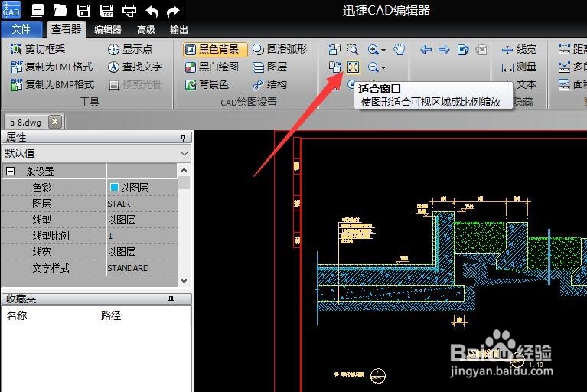Open a file with the folder icon

tap(60, 10)
